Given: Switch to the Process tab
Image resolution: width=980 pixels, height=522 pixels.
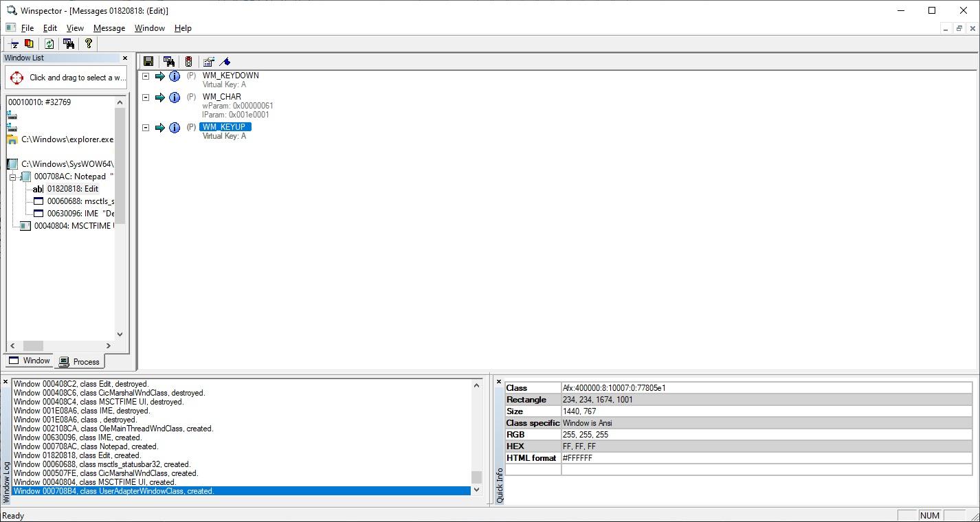Looking at the screenshot, I should click(80, 362).
